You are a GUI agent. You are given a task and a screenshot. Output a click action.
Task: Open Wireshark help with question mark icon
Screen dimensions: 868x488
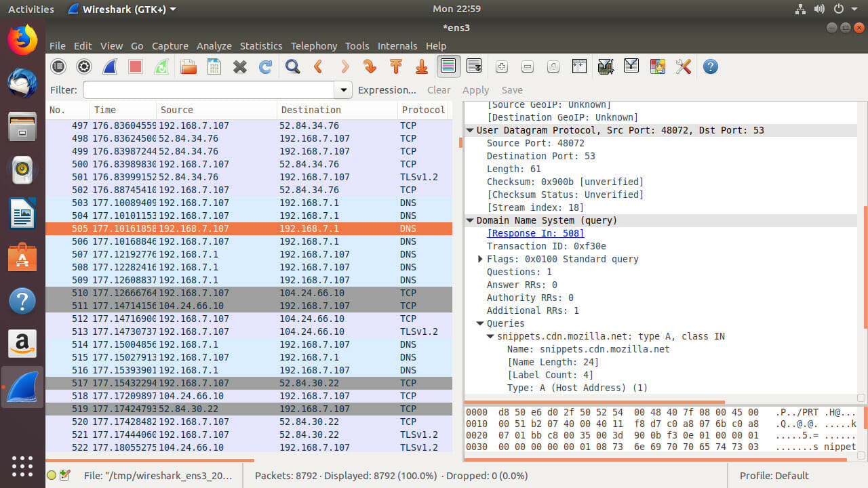point(710,66)
